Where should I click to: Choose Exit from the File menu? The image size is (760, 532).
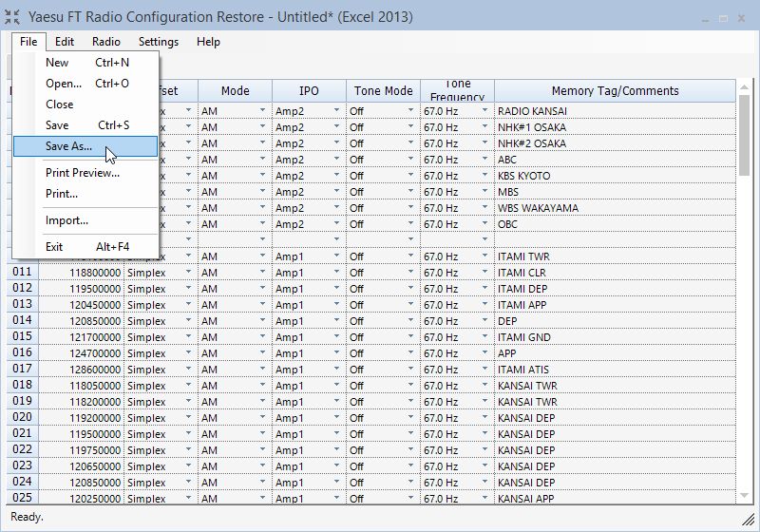(85, 247)
